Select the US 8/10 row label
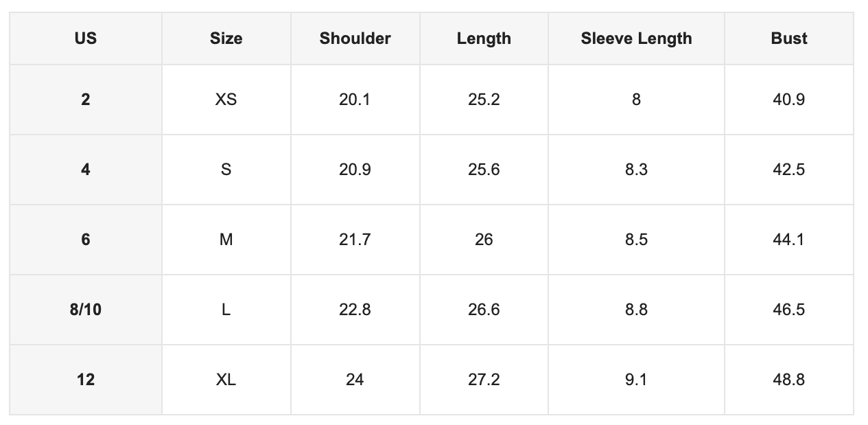 click(86, 310)
